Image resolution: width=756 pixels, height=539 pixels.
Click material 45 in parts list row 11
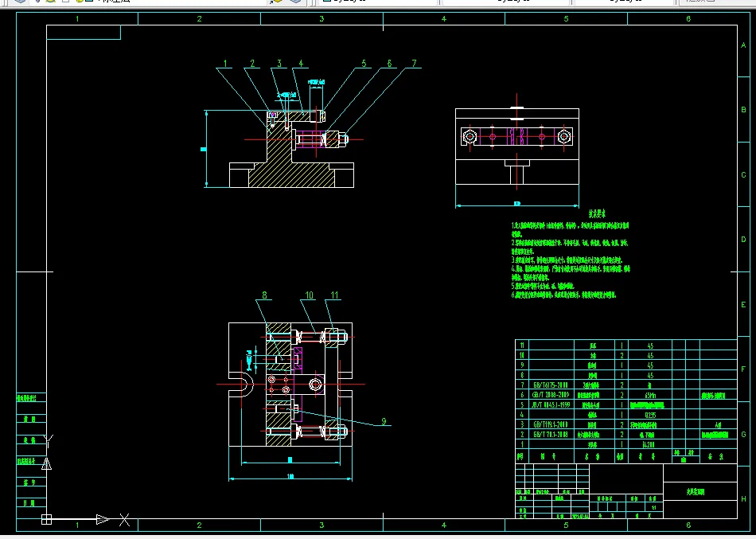[650, 346]
